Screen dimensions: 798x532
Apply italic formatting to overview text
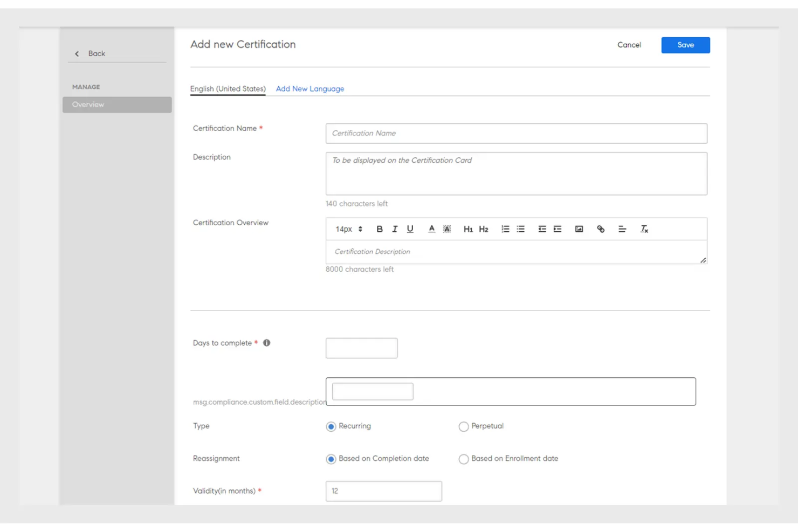point(395,229)
